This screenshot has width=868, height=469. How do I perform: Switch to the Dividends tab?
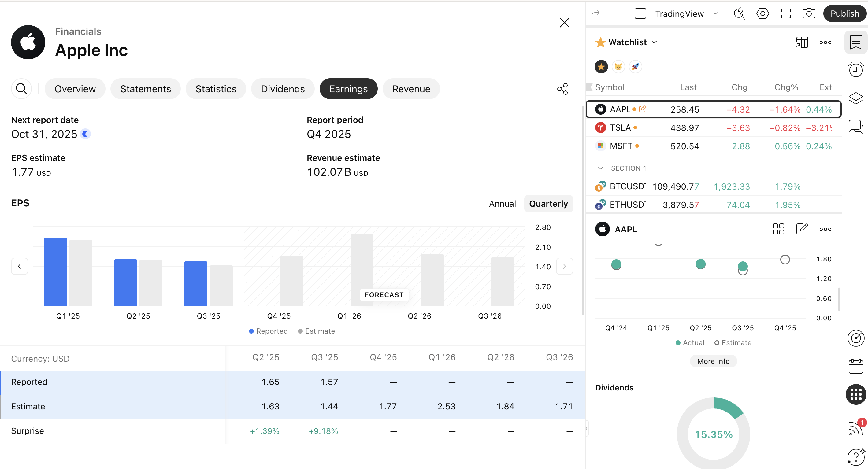click(282, 89)
